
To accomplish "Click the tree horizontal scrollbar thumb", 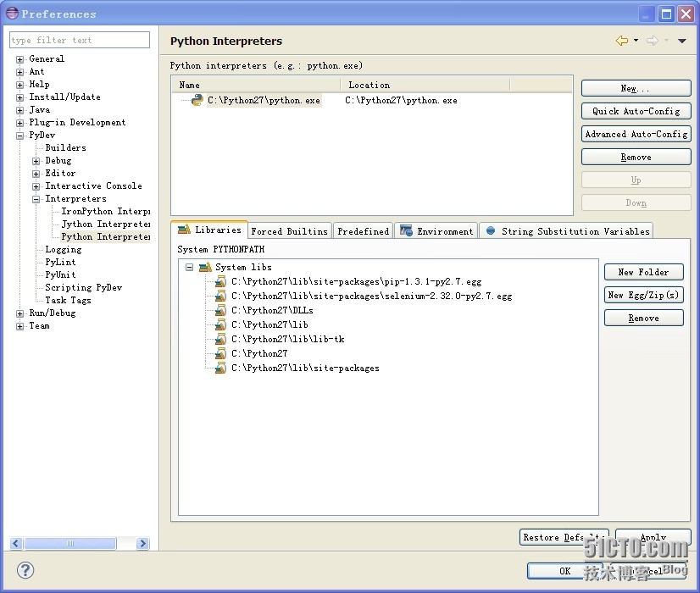I will (x=70, y=544).
